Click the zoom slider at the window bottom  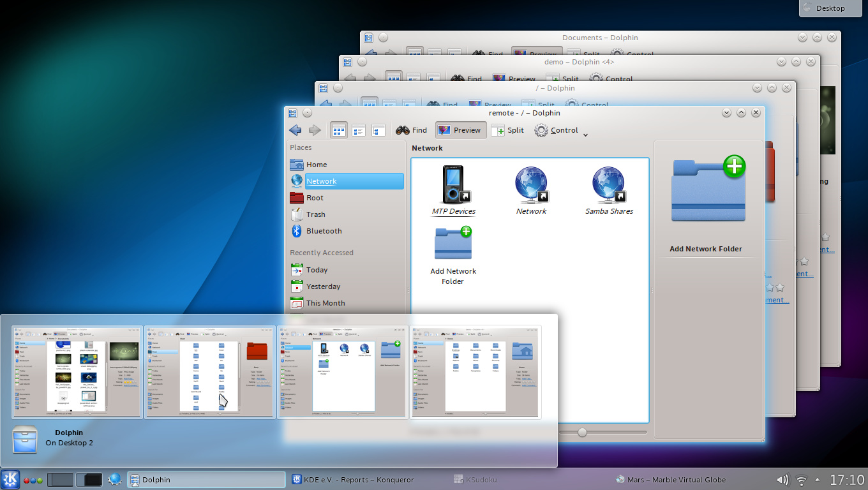[x=581, y=431]
